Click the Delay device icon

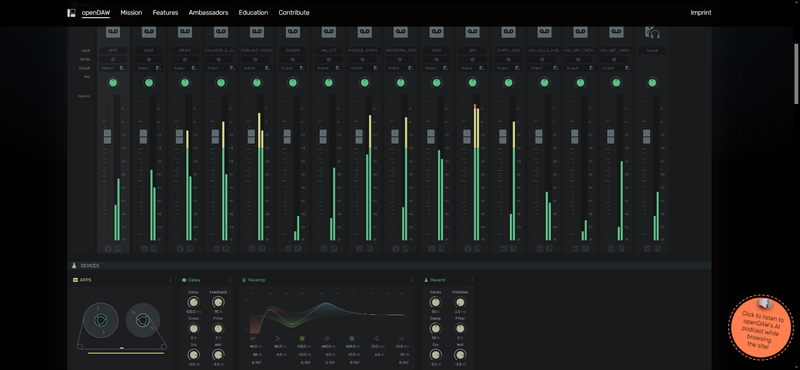pyautogui.click(x=184, y=280)
